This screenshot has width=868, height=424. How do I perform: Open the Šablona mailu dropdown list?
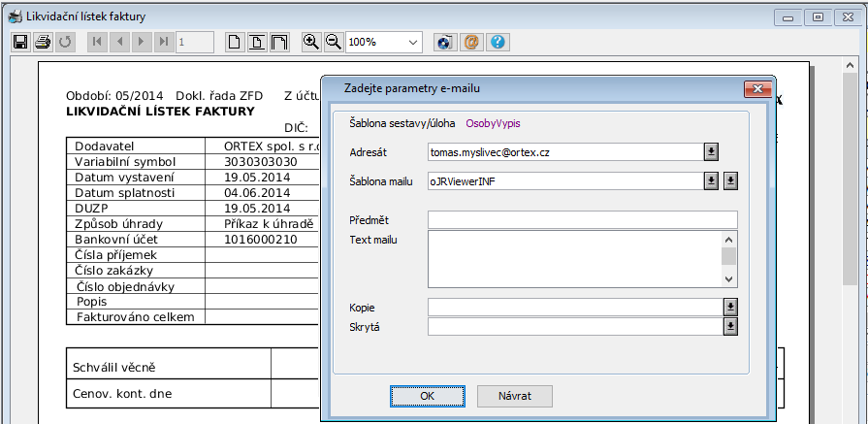[x=711, y=180]
